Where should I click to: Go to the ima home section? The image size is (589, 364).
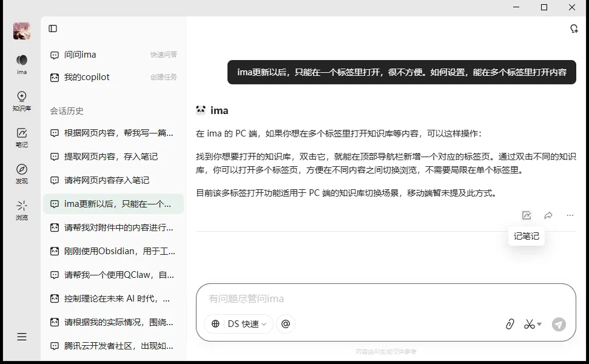click(x=22, y=64)
